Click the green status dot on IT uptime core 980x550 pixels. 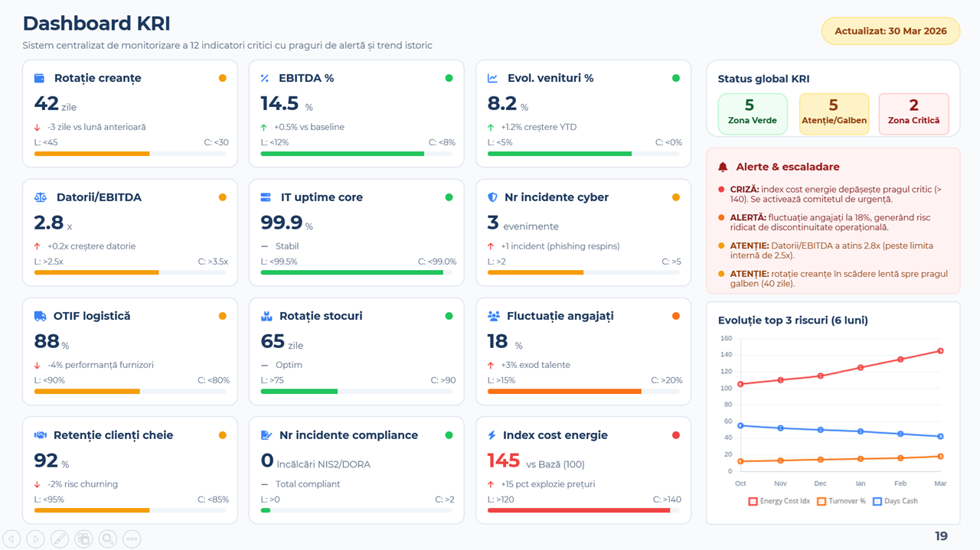click(449, 197)
